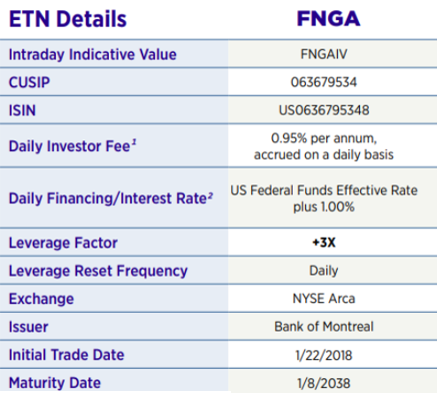
Task: Click the Daily reset frequency value
Action: (324, 270)
